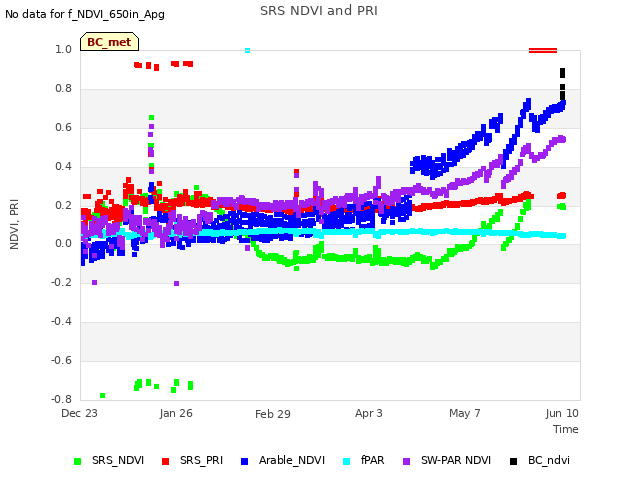The height and width of the screenshot is (480, 640).
Task: Click the 0.4 y-axis tick label
Action: (x=63, y=166)
